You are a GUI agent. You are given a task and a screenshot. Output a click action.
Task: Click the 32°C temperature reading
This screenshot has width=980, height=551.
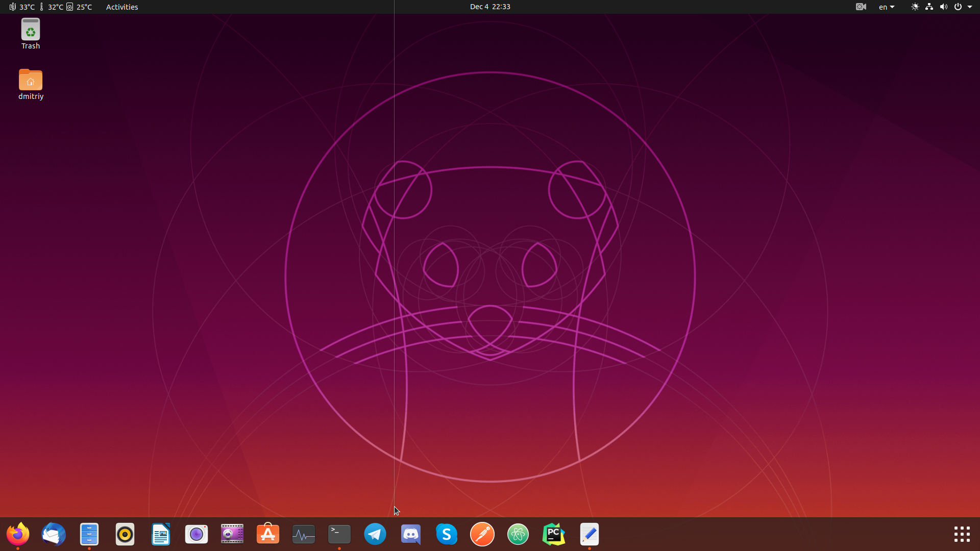51,7
